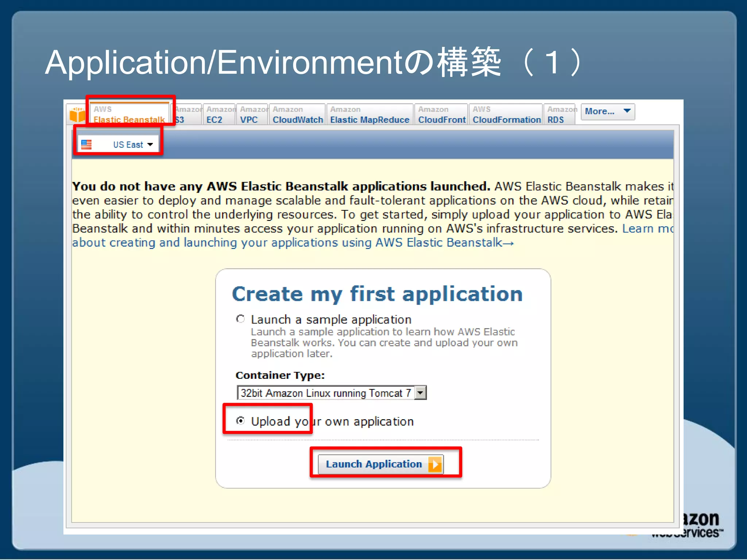The image size is (747, 560).
Task: Open the Container Type combo box
Action: pos(332,393)
